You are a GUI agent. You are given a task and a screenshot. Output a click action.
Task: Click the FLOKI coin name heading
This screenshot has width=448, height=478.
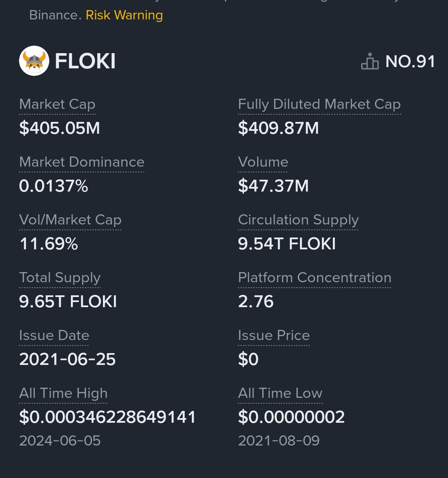85,62
